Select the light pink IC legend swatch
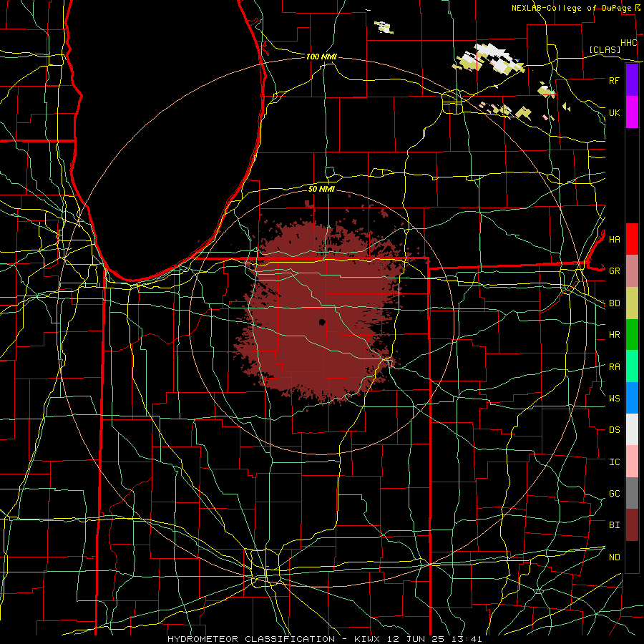 (632, 462)
